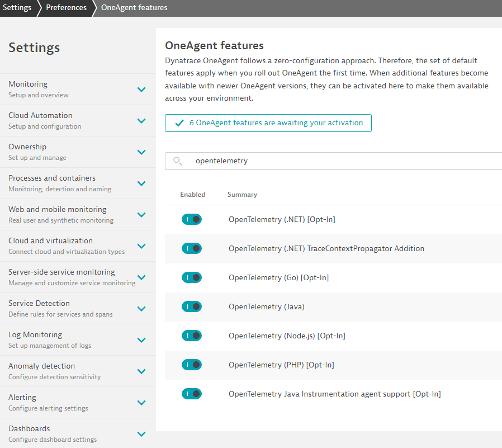Open Anomaly detection menu item
502x448 pixels.
point(78,371)
